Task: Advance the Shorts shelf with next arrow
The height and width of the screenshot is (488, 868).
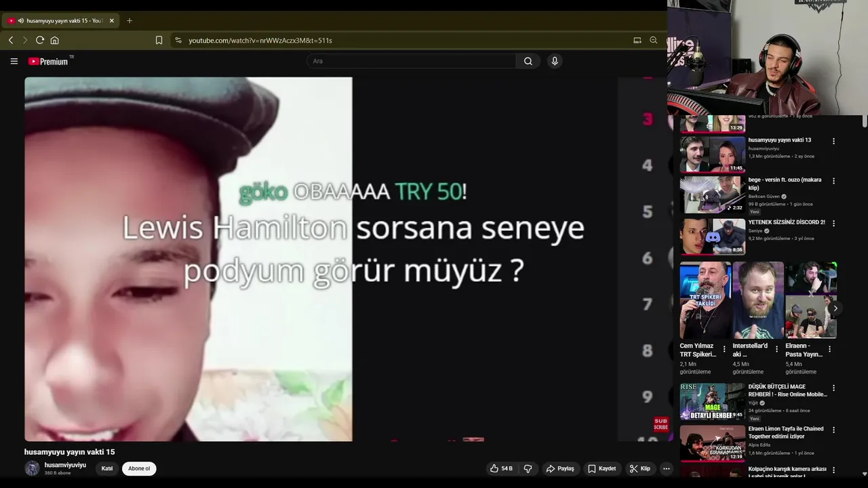Action: pyautogui.click(x=835, y=308)
